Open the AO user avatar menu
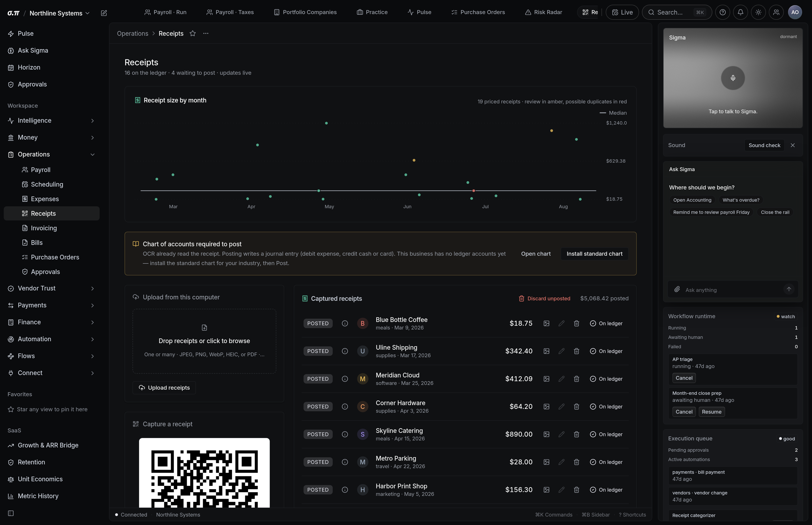 795,12
